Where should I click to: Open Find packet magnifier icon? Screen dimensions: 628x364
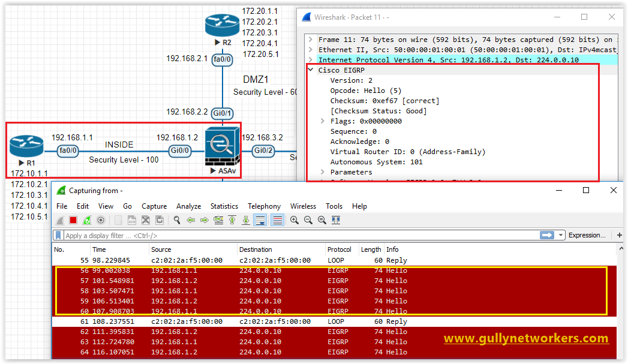coord(176,220)
